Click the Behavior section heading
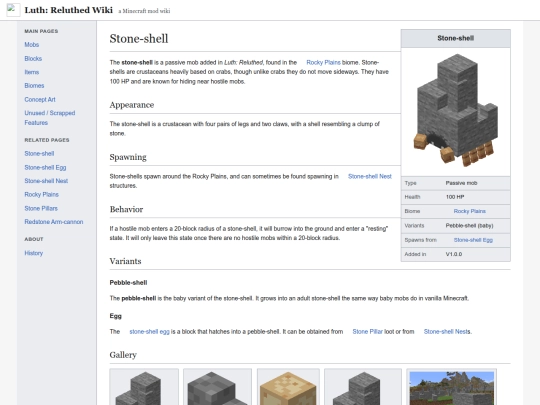This screenshot has width=540, height=405. [126, 209]
